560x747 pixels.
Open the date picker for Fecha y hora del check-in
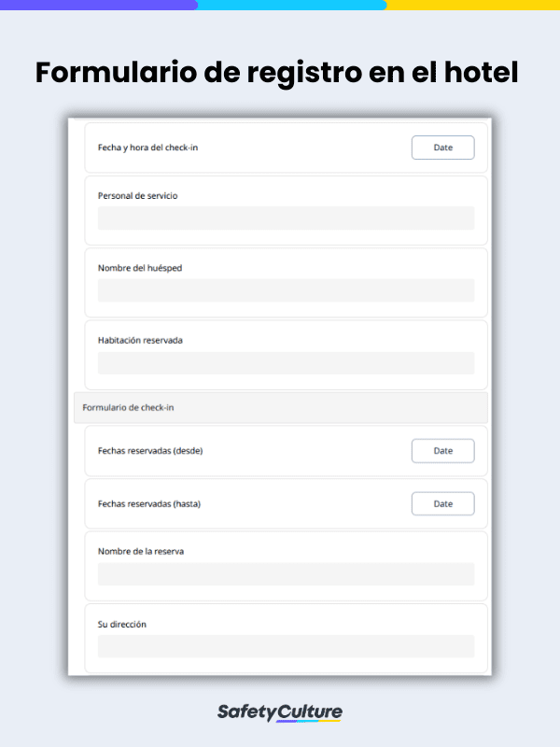click(442, 148)
